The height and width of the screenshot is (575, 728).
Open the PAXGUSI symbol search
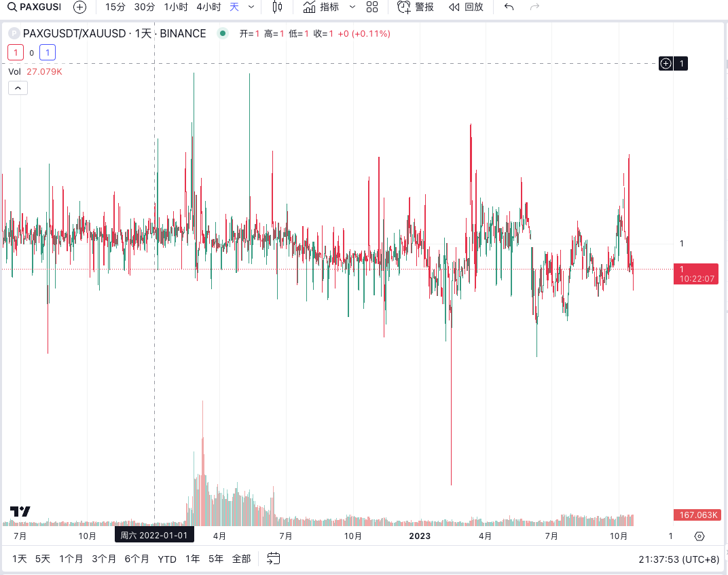(x=35, y=7)
